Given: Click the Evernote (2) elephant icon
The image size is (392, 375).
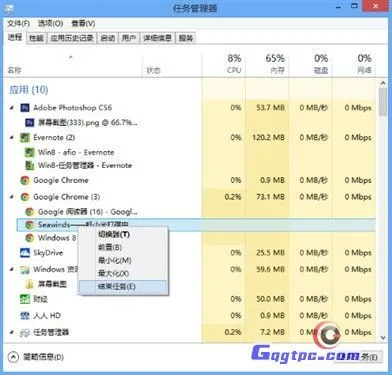Looking at the screenshot, I should tap(25, 137).
